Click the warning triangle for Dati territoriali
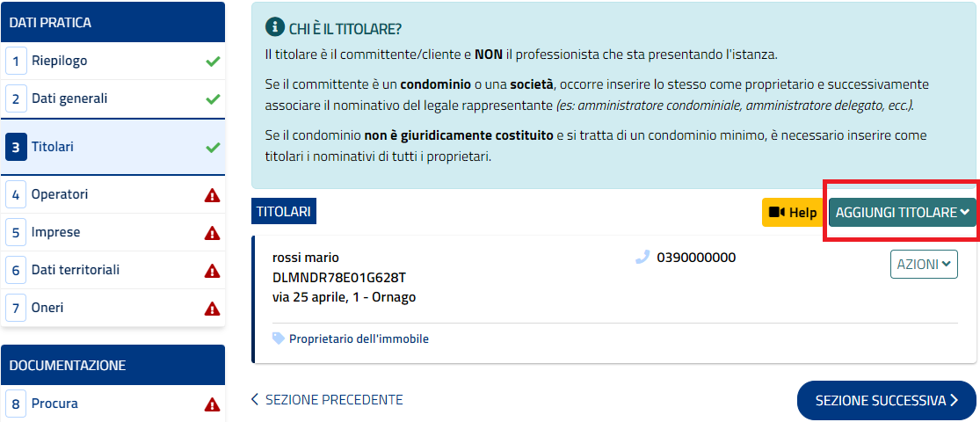This screenshot has height=422, width=980. point(212,271)
